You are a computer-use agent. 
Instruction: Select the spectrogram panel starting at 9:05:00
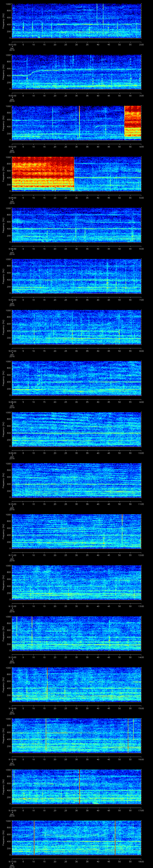coord(76,225)
